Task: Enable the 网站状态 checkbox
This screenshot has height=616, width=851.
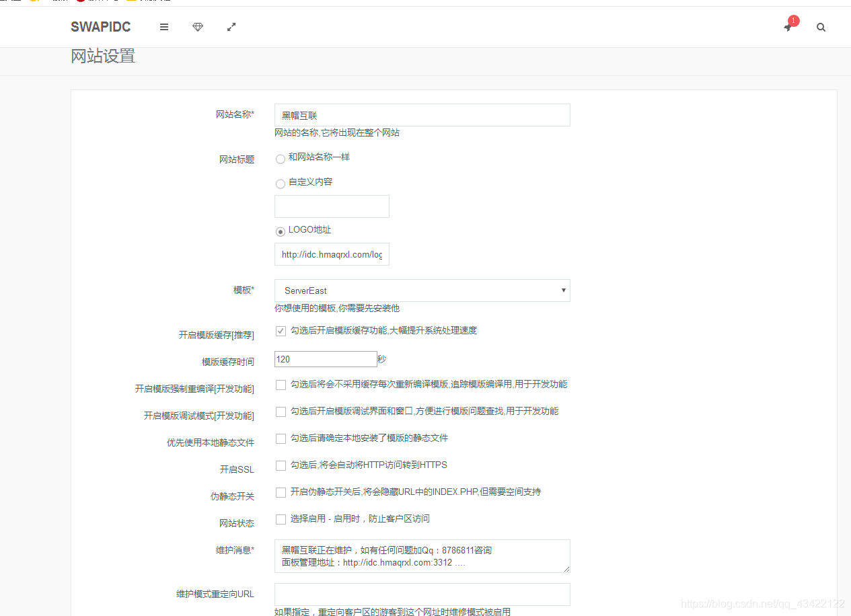Action: click(x=281, y=518)
